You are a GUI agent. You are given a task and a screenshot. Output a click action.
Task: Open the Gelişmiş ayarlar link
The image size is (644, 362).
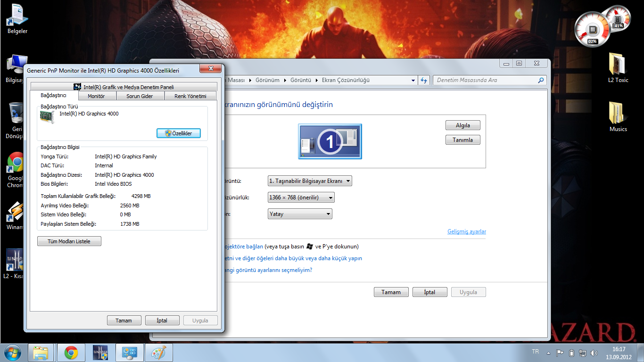click(x=467, y=231)
